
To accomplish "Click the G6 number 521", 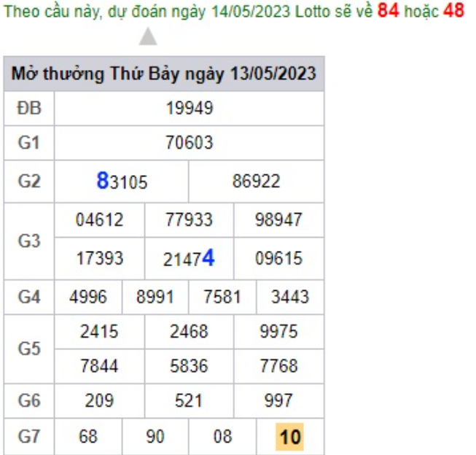I will 189,400.
